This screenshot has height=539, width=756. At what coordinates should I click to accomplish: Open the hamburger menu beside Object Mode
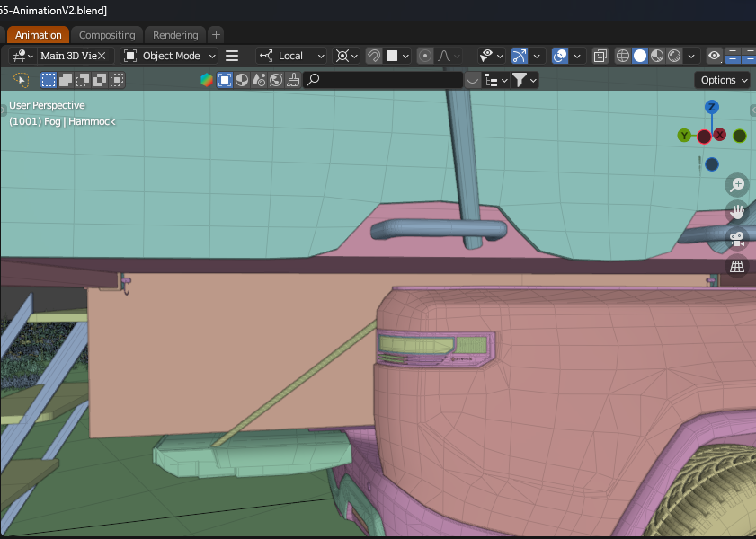pos(232,56)
